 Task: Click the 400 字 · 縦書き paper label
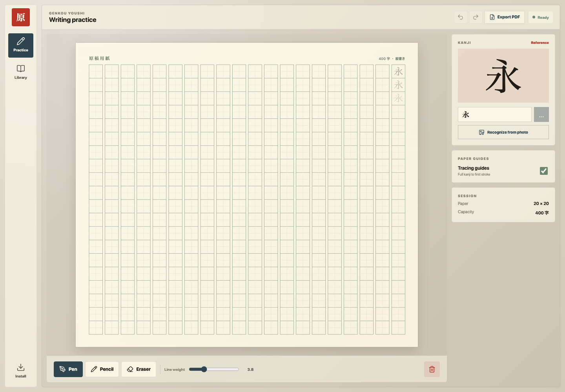point(392,59)
